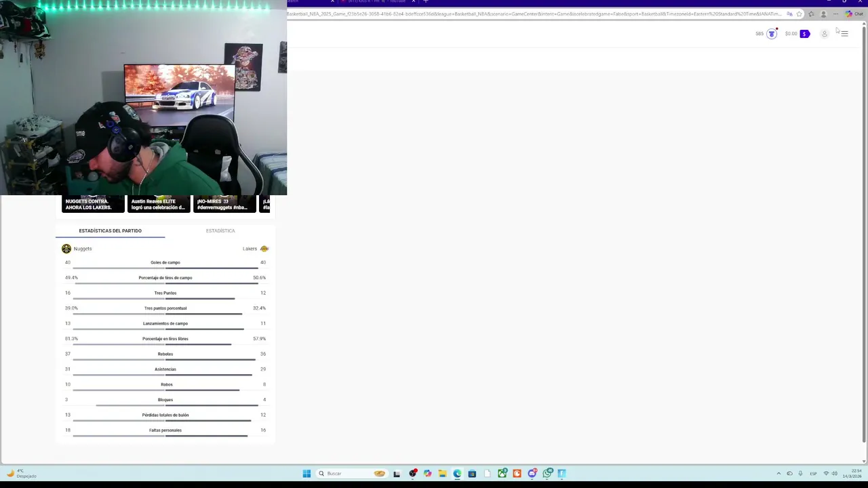Open WhatsApp from the taskbar
Screen dimensions: 868x488
pos(547,473)
